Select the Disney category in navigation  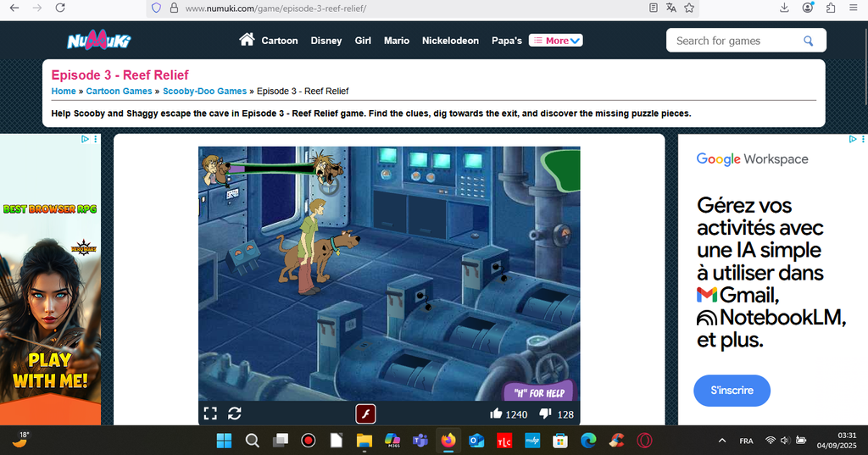pos(326,41)
